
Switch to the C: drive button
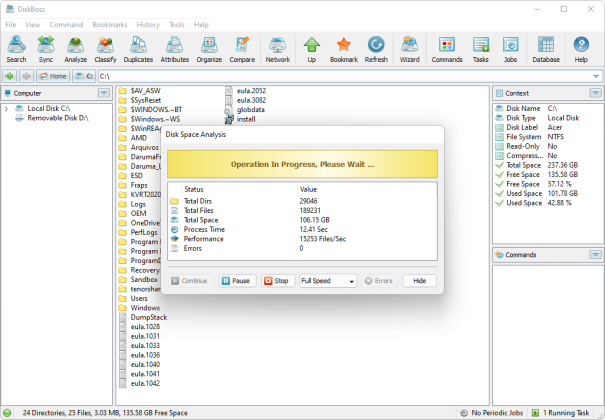click(x=84, y=76)
